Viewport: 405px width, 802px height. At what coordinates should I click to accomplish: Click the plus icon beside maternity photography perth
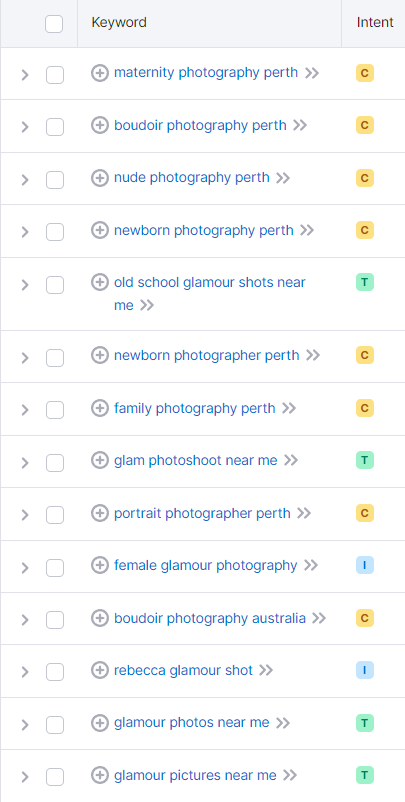pos(100,73)
